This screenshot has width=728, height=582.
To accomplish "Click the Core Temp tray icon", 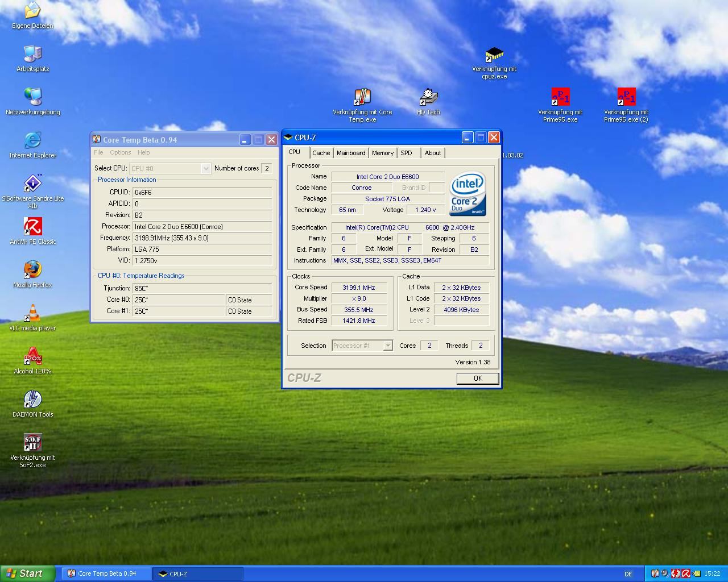I will pos(655,573).
